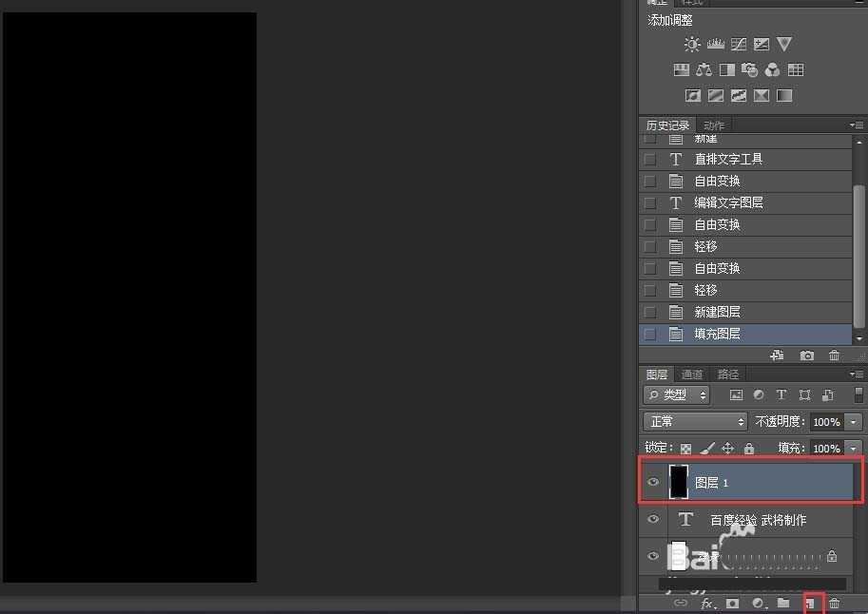Select the Curves adjustment icon
The image size is (868, 614).
click(x=738, y=44)
